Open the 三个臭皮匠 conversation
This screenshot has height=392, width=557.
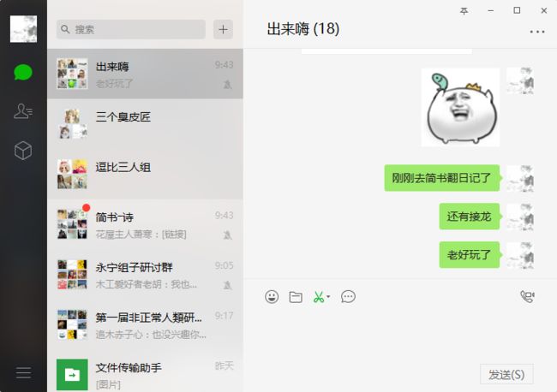(146, 124)
